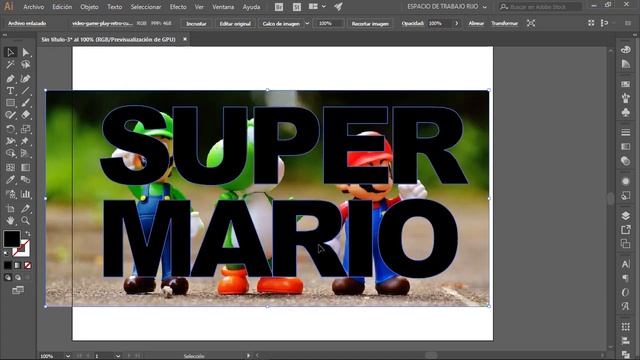
Task: Open the Espacio de trabajo rijo dropdown
Action: (x=447, y=7)
